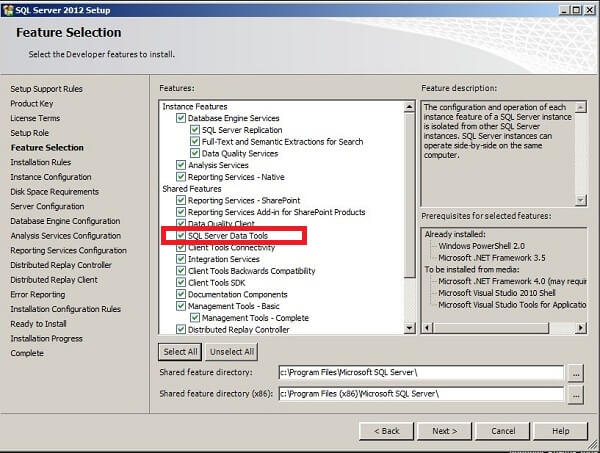Select Disk Space Requirements step
Screen dimensions: 600x453
[55, 192]
